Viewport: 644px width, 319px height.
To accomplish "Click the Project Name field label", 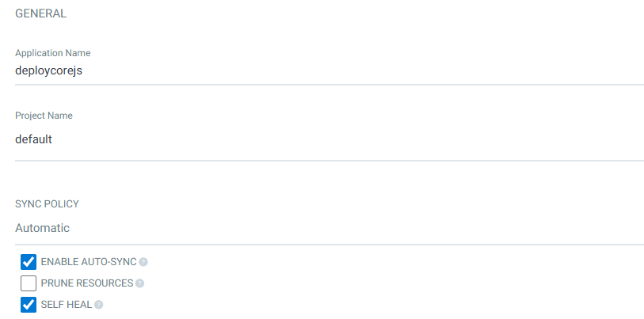I will [44, 116].
